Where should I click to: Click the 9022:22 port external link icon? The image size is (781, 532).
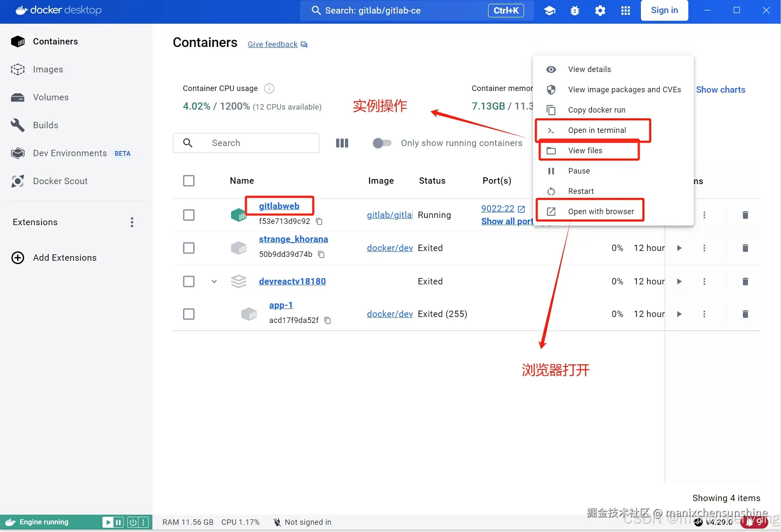pos(522,209)
